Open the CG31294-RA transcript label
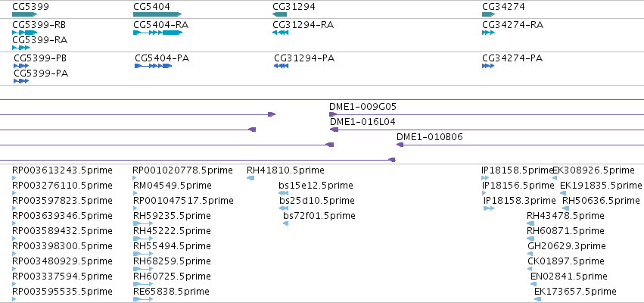 303,25
